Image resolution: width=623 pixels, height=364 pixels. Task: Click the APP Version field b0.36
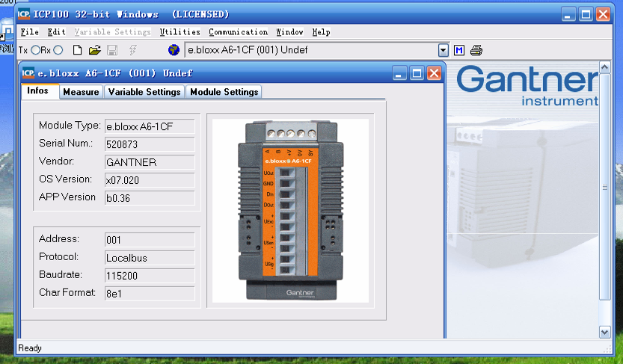point(150,197)
